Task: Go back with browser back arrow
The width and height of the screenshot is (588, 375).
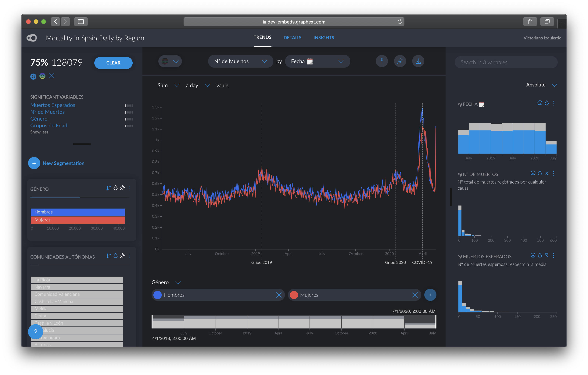Action: pyautogui.click(x=56, y=22)
